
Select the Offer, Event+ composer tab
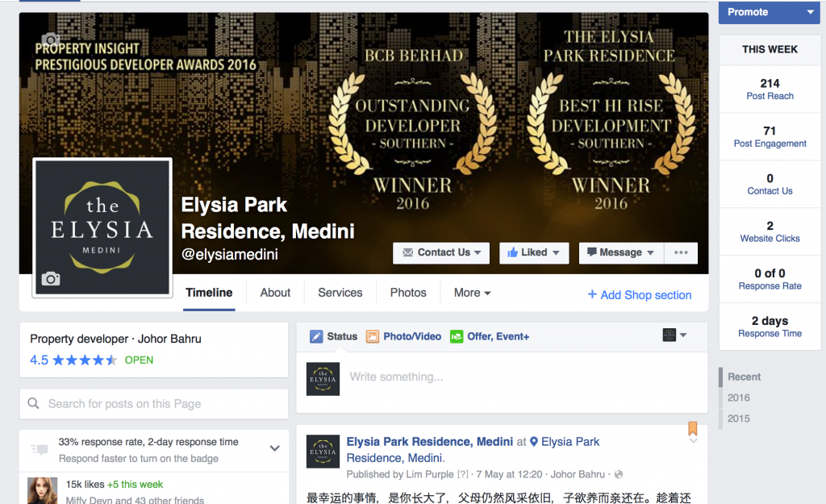pos(490,336)
